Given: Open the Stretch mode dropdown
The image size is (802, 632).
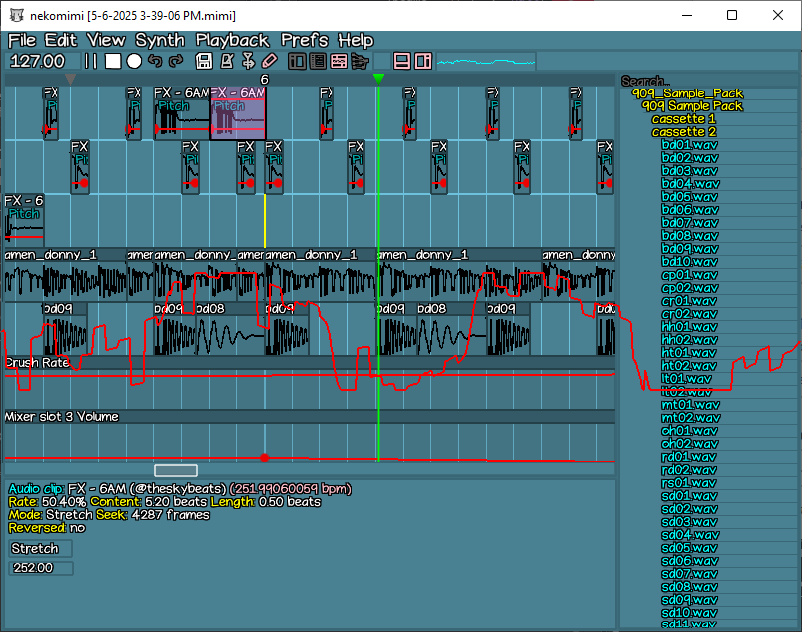Looking at the screenshot, I should point(38,548).
